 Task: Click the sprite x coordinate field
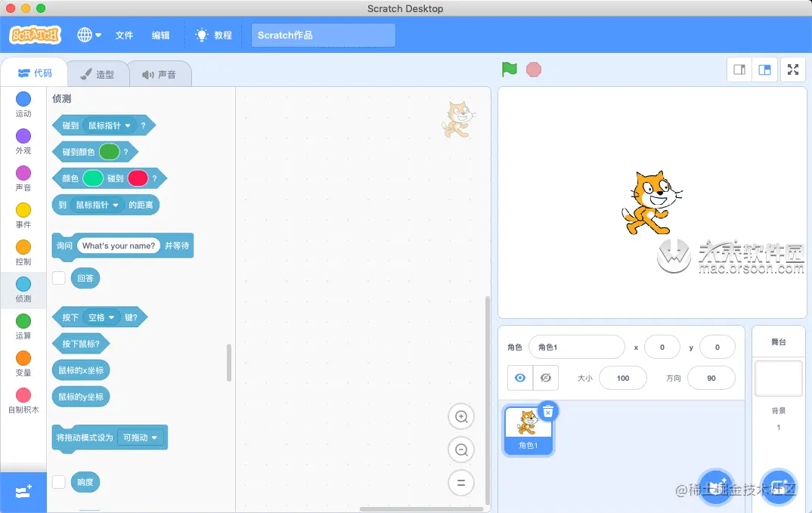662,347
